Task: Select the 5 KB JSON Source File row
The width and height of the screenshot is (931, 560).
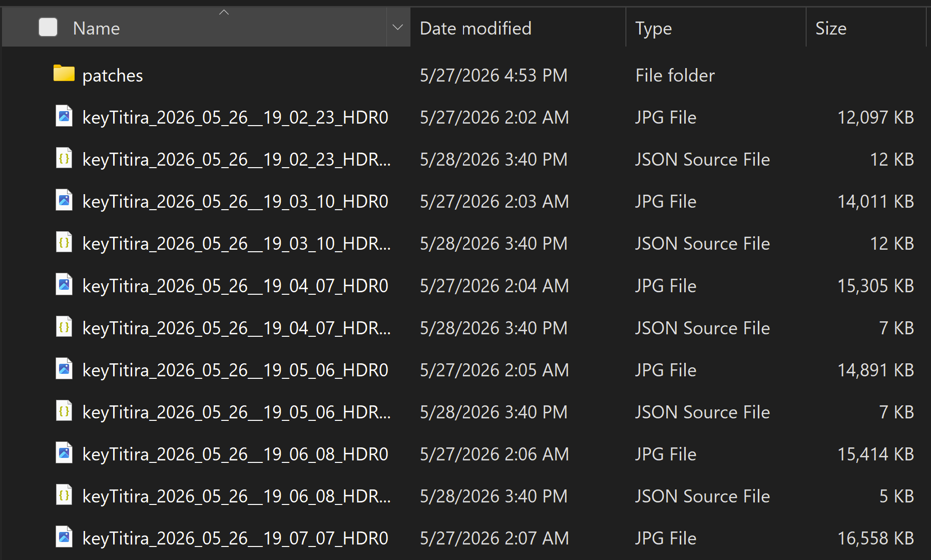Action: pos(465,496)
